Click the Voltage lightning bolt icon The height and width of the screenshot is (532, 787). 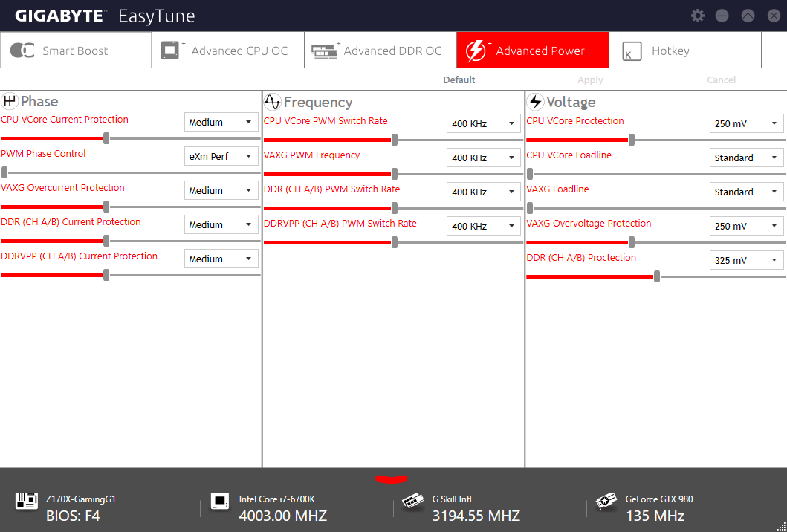pos(536,102)
